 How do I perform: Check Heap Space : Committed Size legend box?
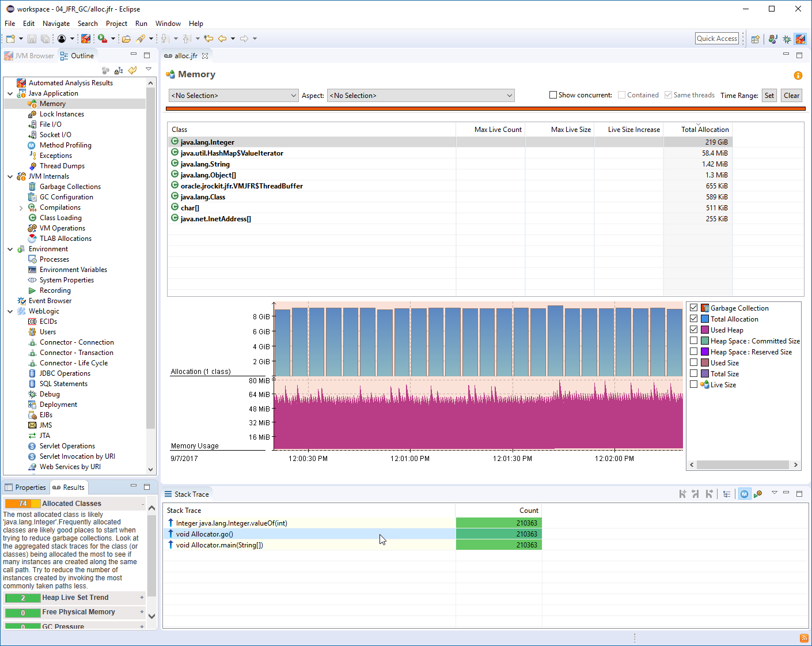(694, 341)
